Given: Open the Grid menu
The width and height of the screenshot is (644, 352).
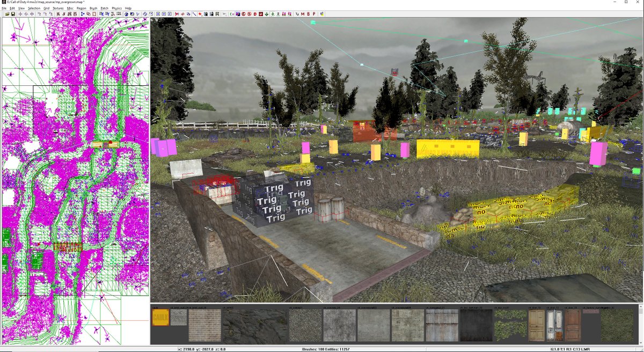Looking at the screenshot, I should click(46, 9).
